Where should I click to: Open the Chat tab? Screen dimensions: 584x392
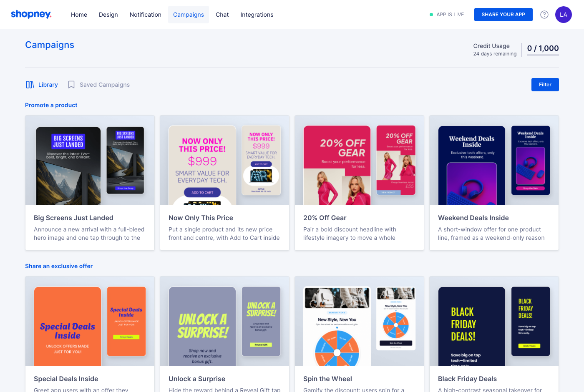tap(222, 15)
